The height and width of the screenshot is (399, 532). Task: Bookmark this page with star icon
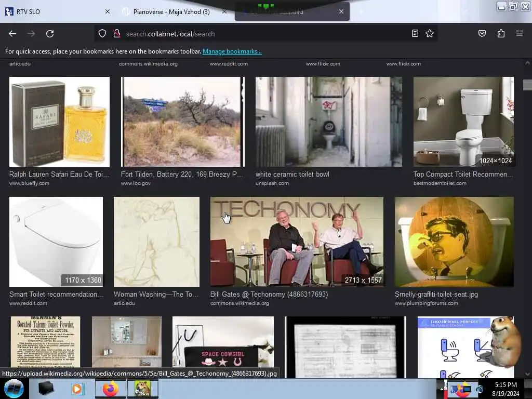click(430, 33)
